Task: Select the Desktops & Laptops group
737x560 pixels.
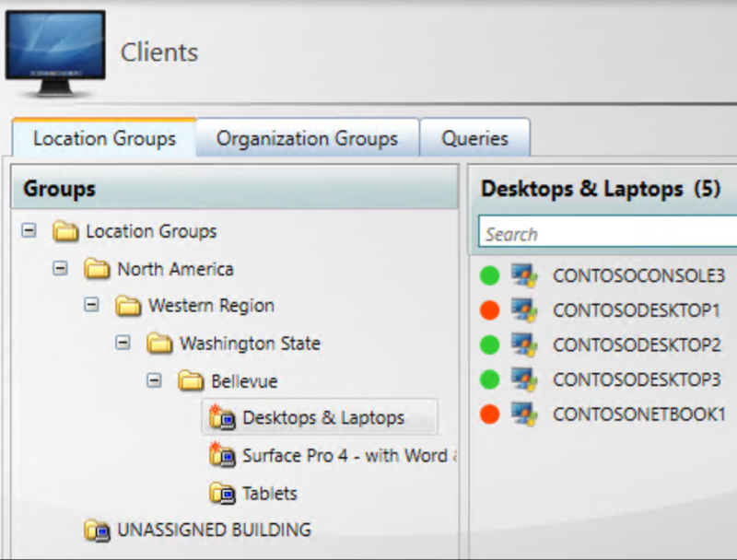Action: point(322,417)
